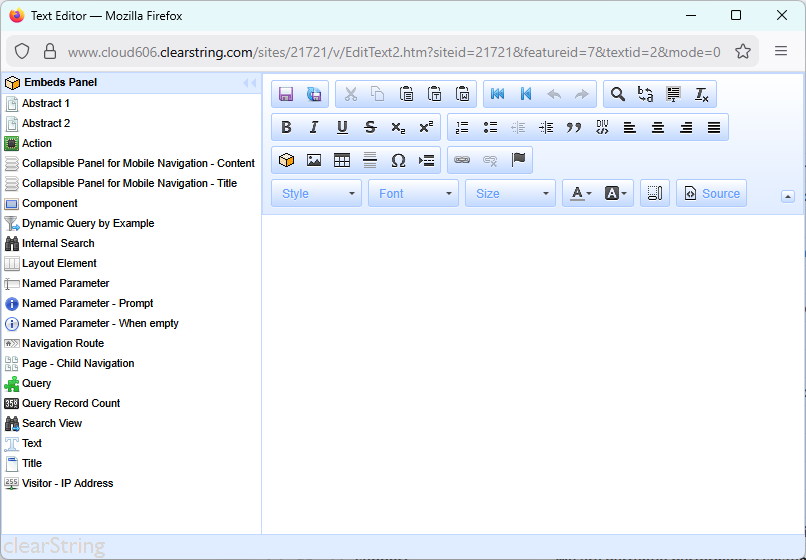Select Dynamic Query by Example embed

pos(88,223)
